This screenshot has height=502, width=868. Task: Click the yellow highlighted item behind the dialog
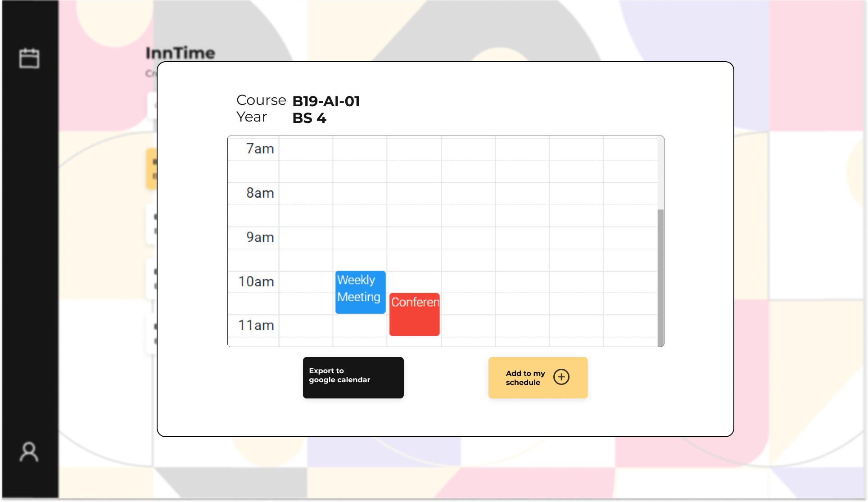click(151, 169)
